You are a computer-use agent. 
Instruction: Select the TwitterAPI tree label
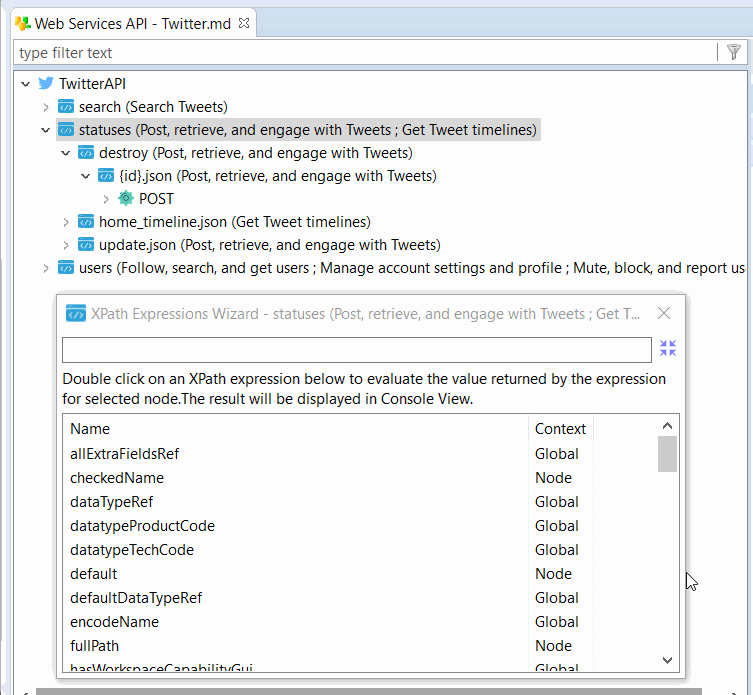click(92, 84)
